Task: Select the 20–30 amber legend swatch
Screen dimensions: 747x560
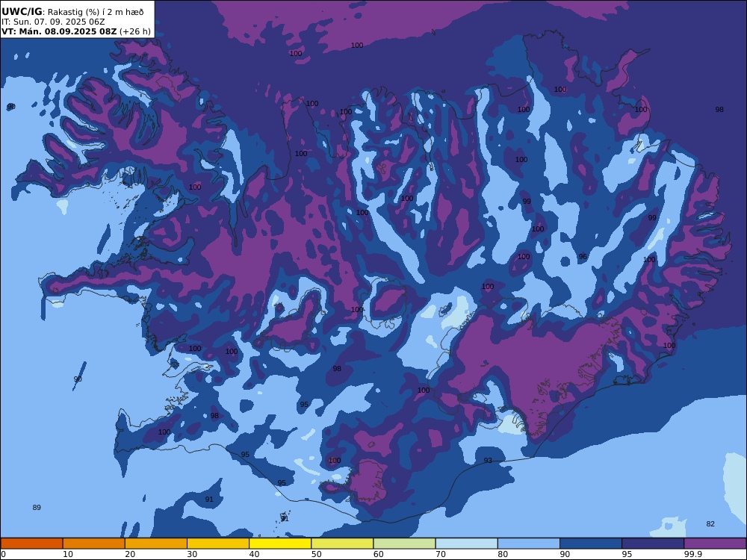Action: 156,544
